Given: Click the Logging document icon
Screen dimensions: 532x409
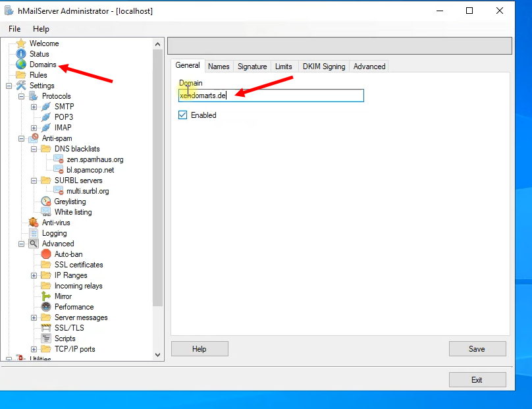Looking at the screenshot, I should coord(33,233).
